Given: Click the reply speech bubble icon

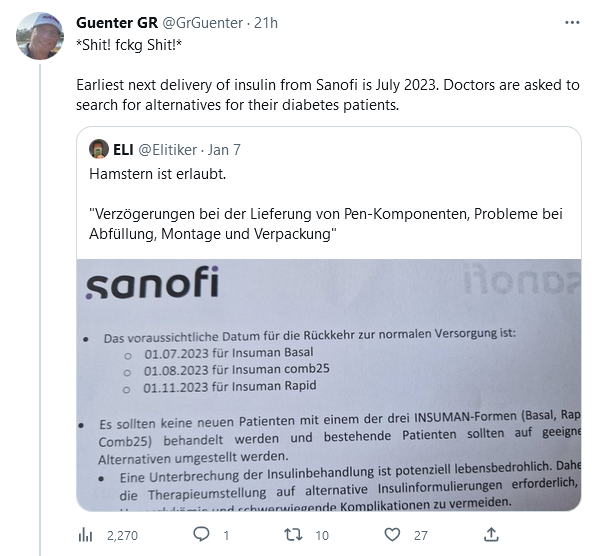Looking at the screenshot, I should (x=201, y=534).
